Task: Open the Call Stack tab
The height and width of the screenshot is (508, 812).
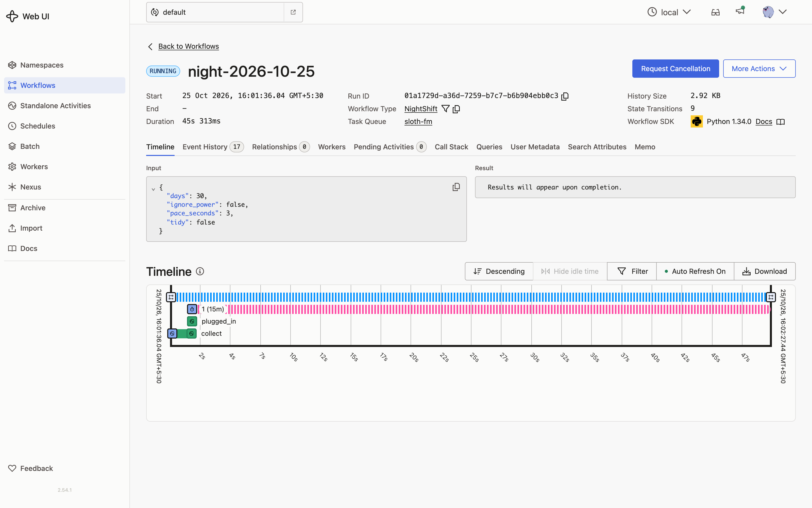Action: (451, 147)
